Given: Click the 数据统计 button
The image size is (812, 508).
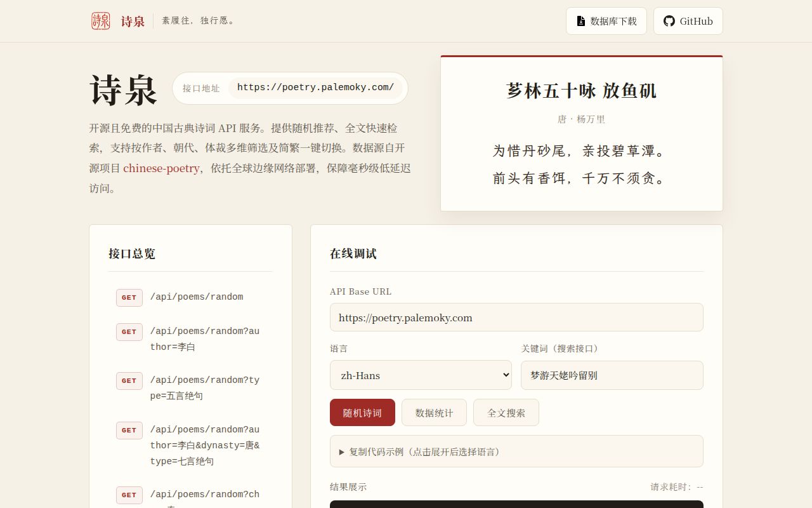Looking at the screenshot, I should [x=434, y=413].
